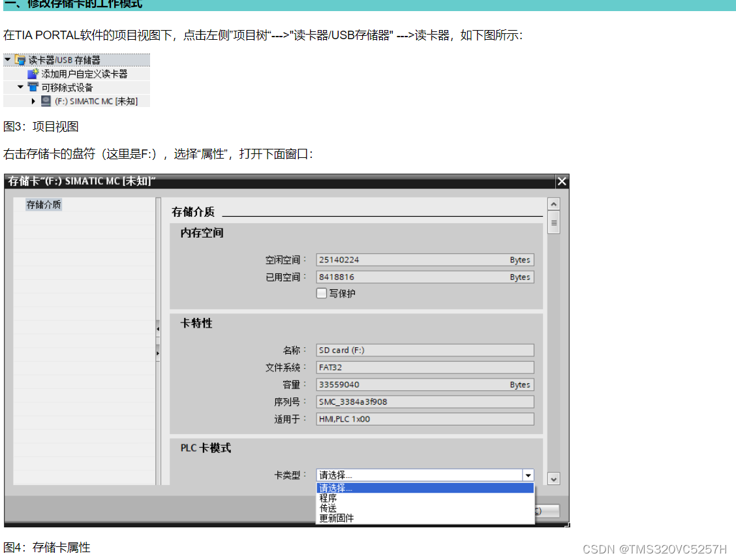Select 添加用户自定义读卡器 tree entry
This screenshot has width=736, height=560.
click(x=84, y=74)
